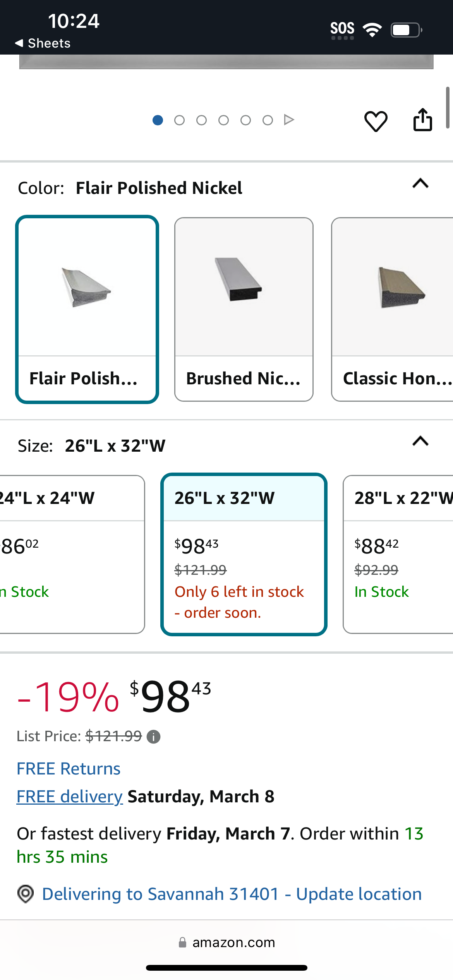Collapse the Size section chevron

[x=420, y=441]
